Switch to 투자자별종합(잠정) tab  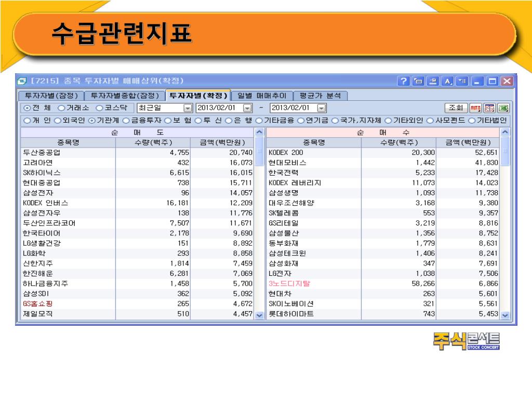125,96
